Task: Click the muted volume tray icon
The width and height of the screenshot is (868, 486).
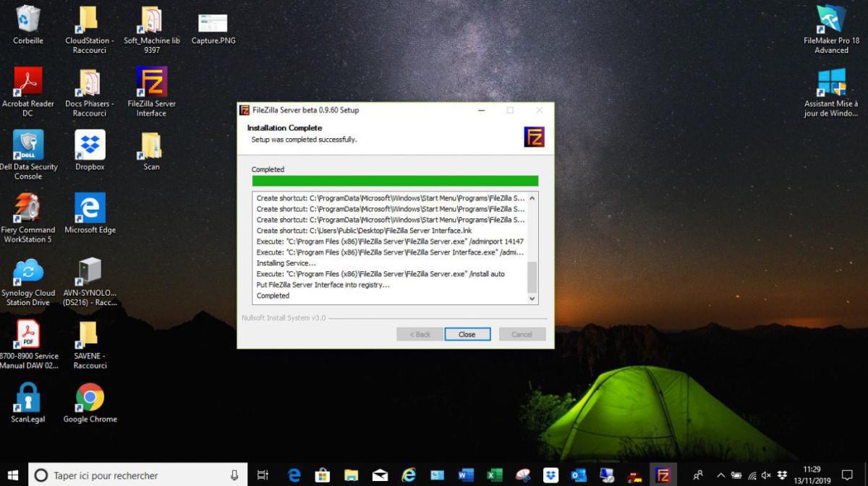Action: (767, 475)
